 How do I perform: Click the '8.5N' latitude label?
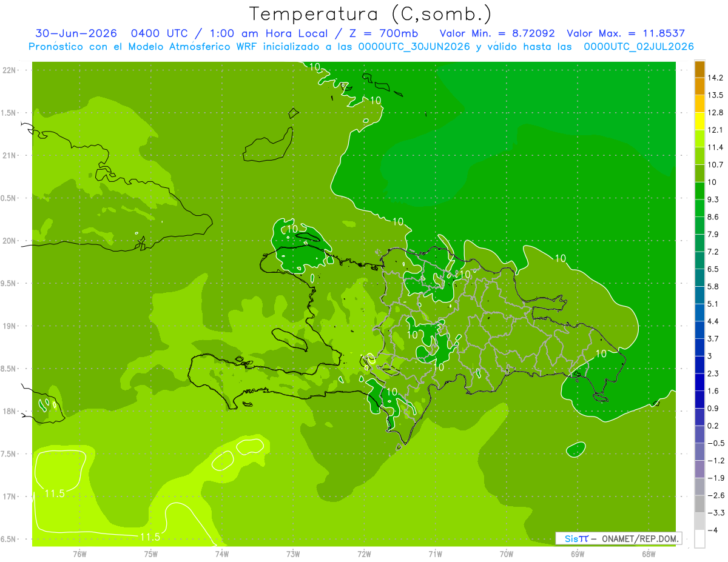pyautogui.click(x=9, y=369)
